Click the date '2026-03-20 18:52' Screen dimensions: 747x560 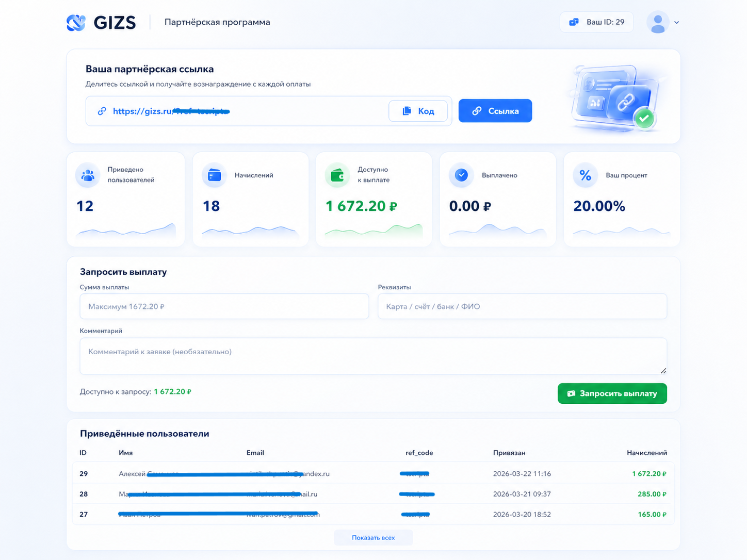[522, 514]
